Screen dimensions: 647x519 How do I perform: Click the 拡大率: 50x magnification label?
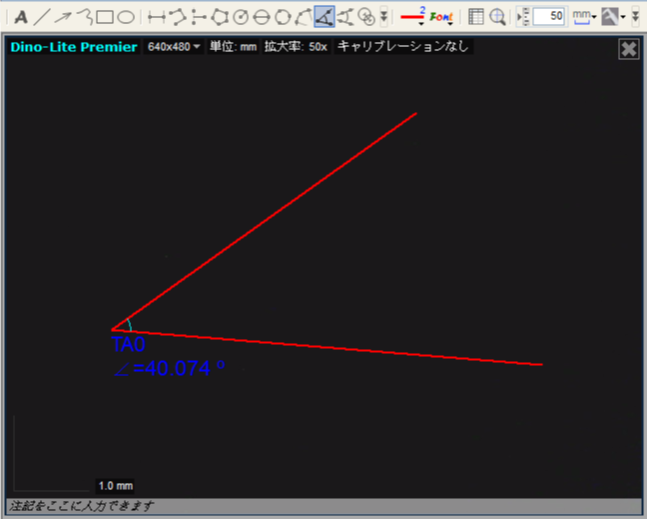(296, 47)
